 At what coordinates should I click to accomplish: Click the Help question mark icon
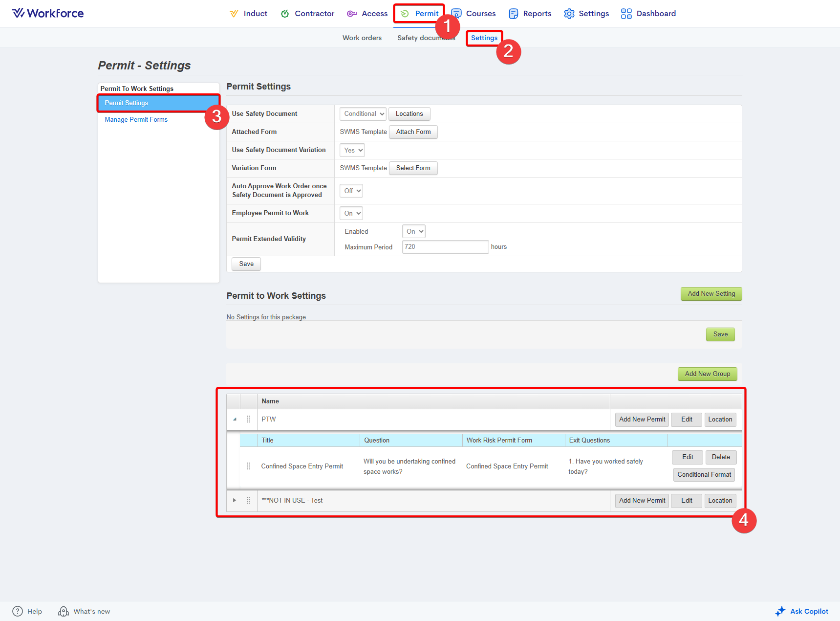coord(18,611)
